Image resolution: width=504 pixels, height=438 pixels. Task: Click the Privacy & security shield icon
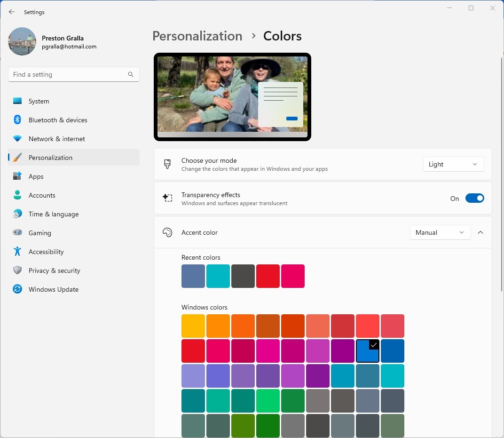coord(17,271)
